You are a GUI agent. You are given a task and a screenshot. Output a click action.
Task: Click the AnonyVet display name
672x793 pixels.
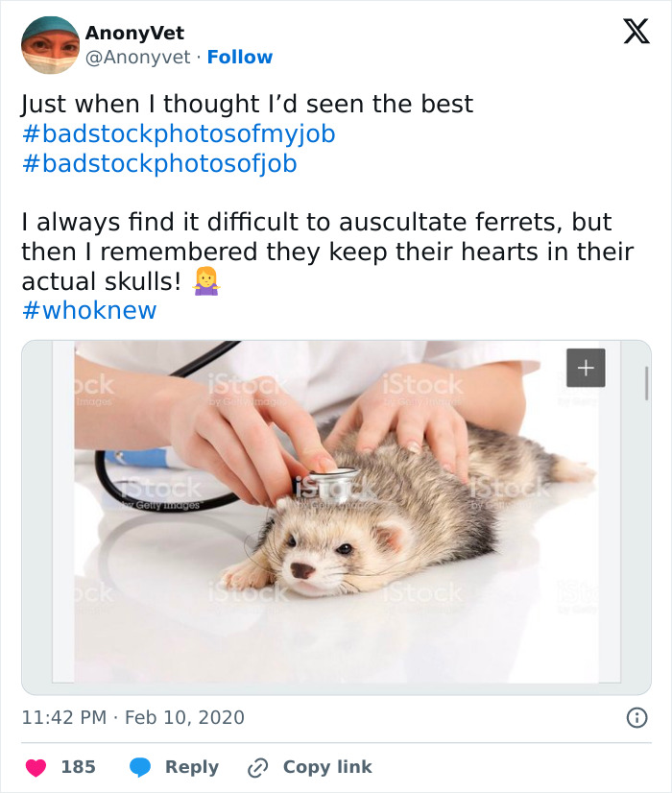(x=134, y=34)
